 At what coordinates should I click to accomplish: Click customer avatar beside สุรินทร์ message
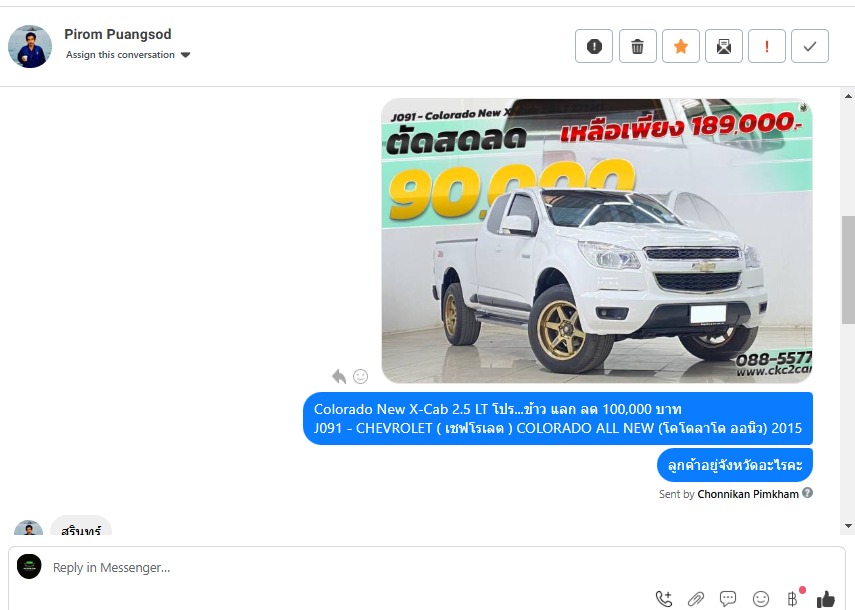coord(28,528)
